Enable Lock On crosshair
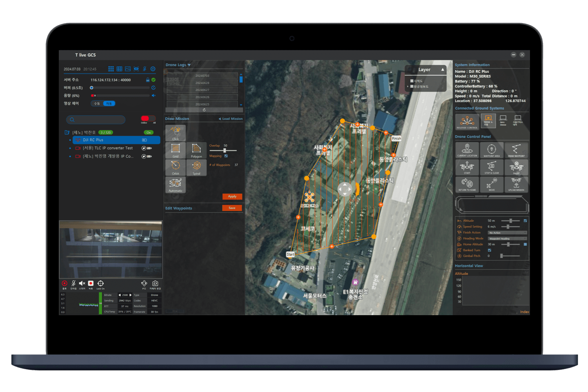This screenshot has height=392, width=588. tap(100, 283)
